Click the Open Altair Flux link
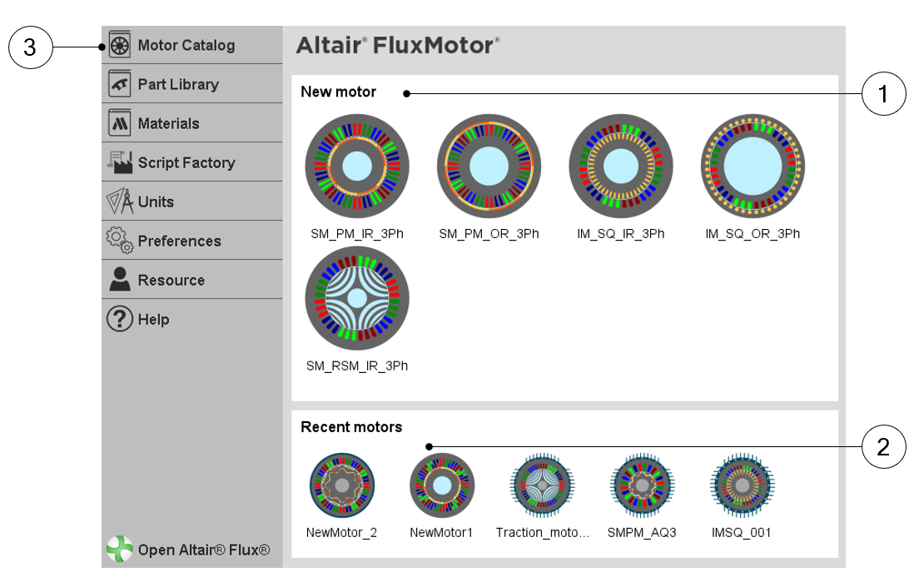Screen dimensions: 924x587 [x=204, y=550]
